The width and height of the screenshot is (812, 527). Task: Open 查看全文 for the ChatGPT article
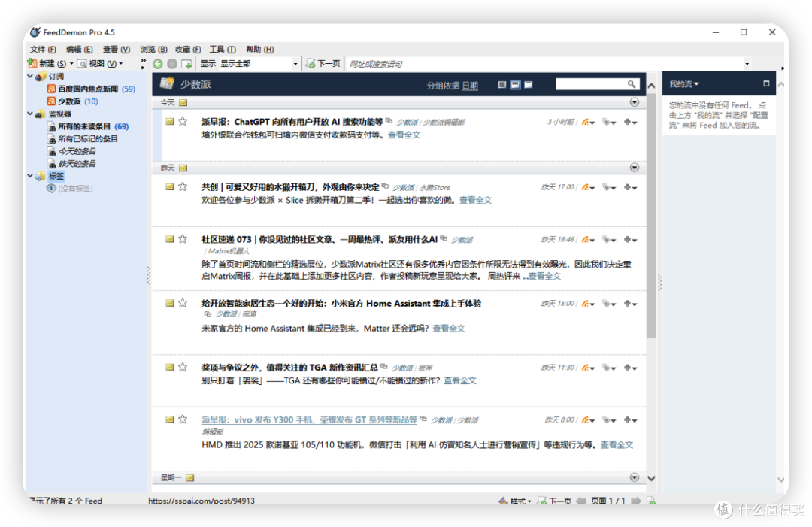404,135
